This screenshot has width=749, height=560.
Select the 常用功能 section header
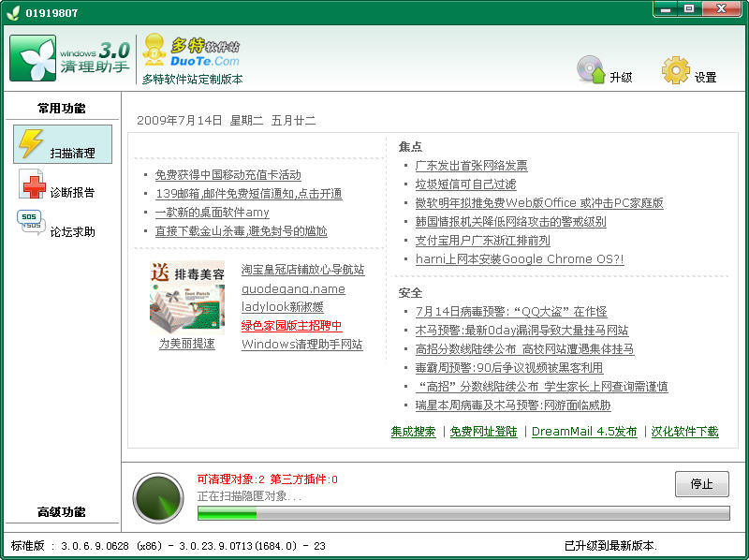pos(62,109)
